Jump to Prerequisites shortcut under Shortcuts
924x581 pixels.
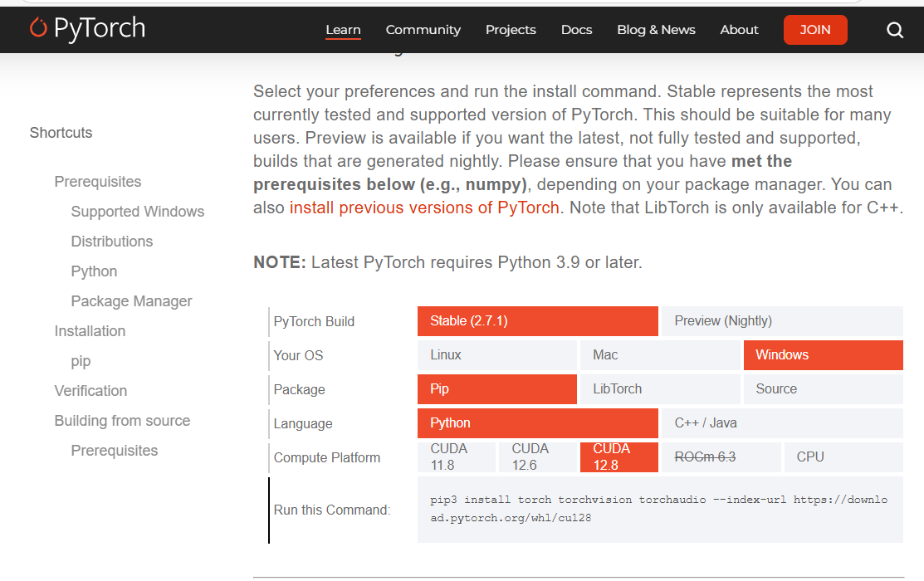tap(98, 182)
